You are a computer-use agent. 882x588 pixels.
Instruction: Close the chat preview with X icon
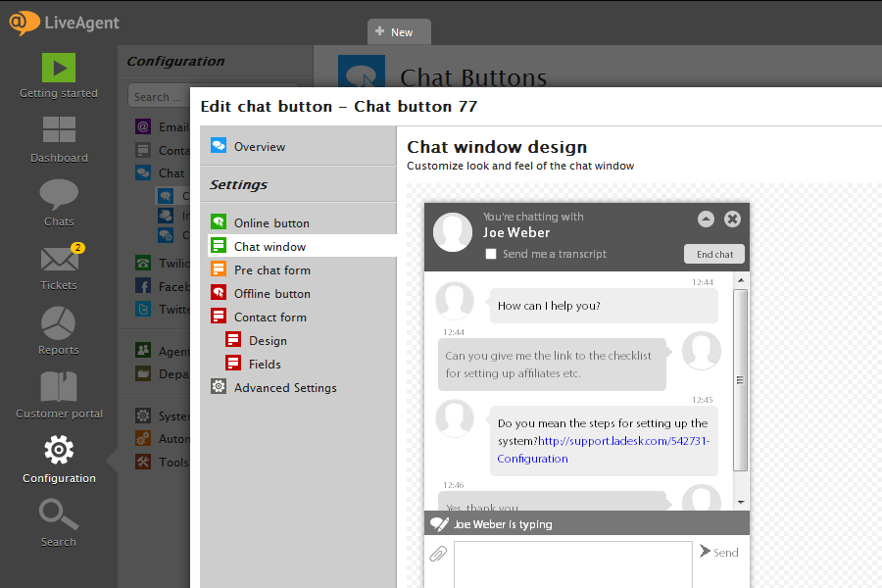point(732,219)
